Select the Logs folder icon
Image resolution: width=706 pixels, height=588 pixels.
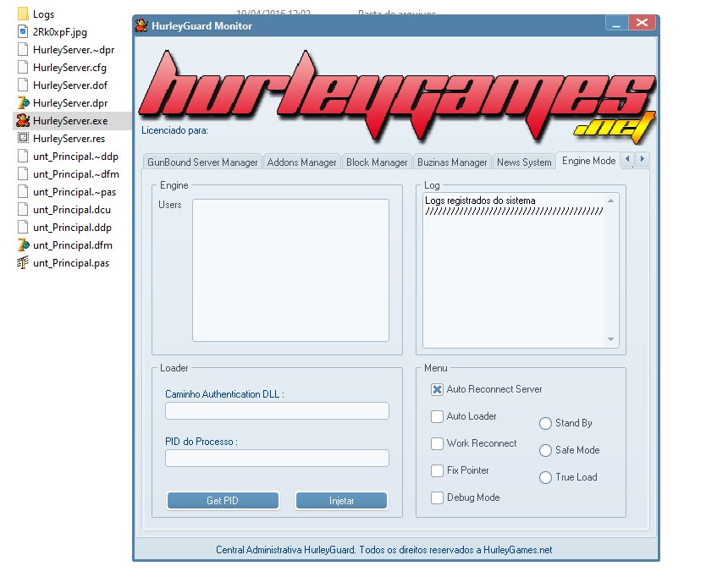coord(23,14)
